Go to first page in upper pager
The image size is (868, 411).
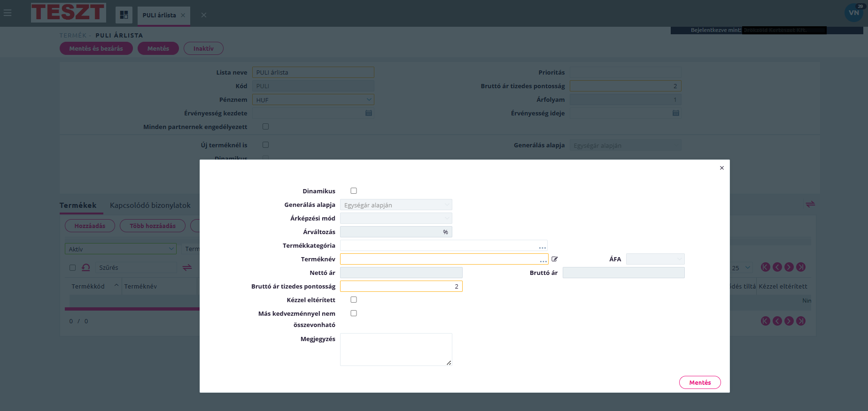coord(766,267)
